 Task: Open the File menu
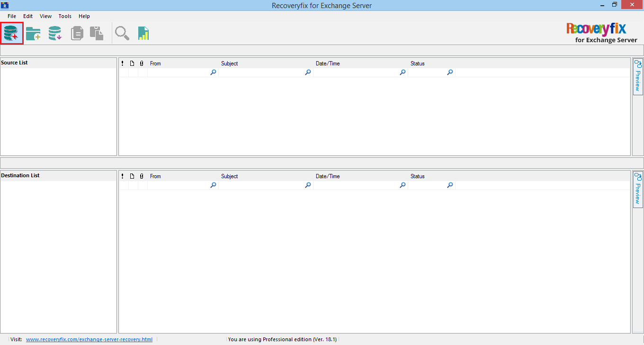click(x=12, y=16)
